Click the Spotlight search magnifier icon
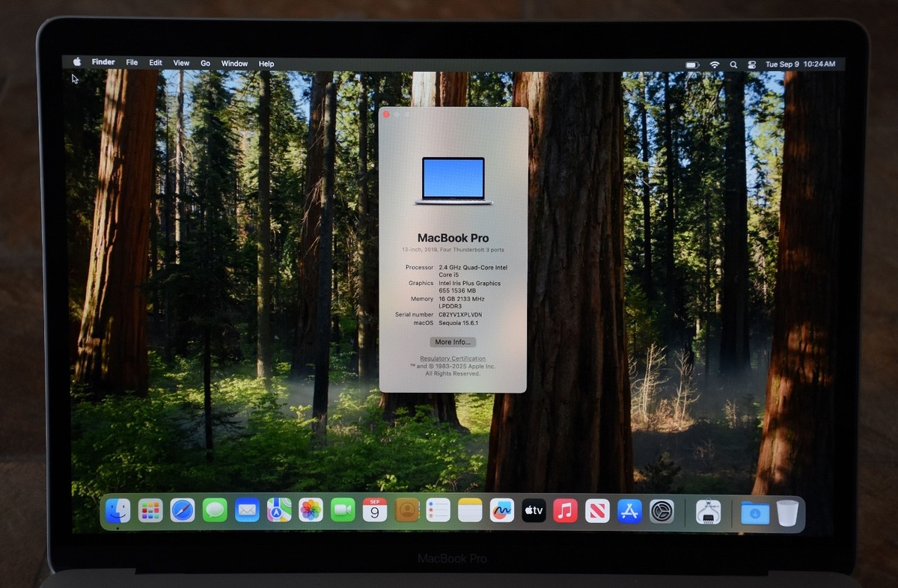Viewport: 898px width, 588px height. (x=733, y=64)
